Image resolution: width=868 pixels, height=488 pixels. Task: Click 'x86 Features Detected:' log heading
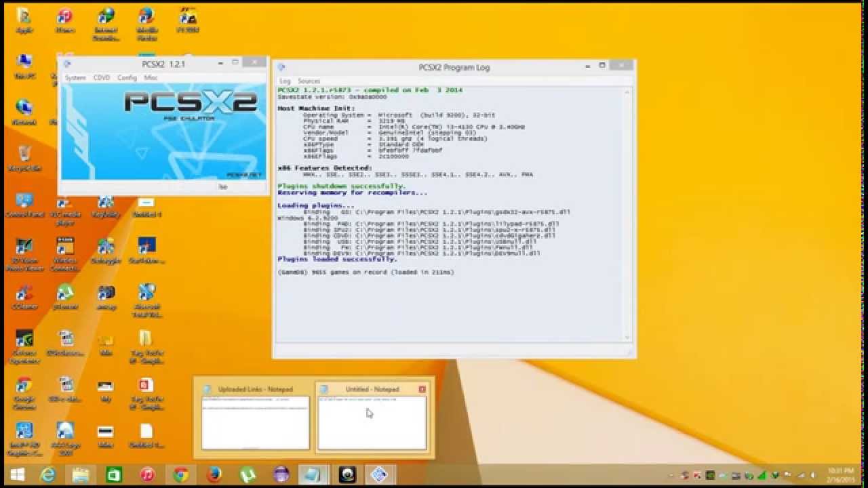(x=324, y=168)
